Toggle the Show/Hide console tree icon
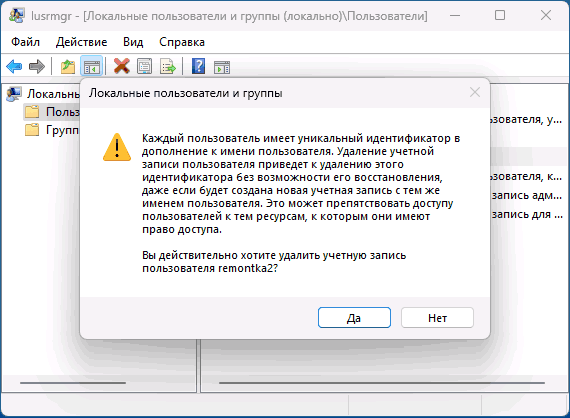The image size is (570, 418). tap(92, 67)
